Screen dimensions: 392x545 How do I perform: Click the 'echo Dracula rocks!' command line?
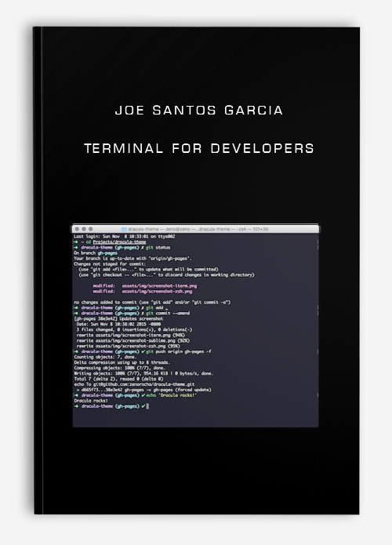click(135, 395)
